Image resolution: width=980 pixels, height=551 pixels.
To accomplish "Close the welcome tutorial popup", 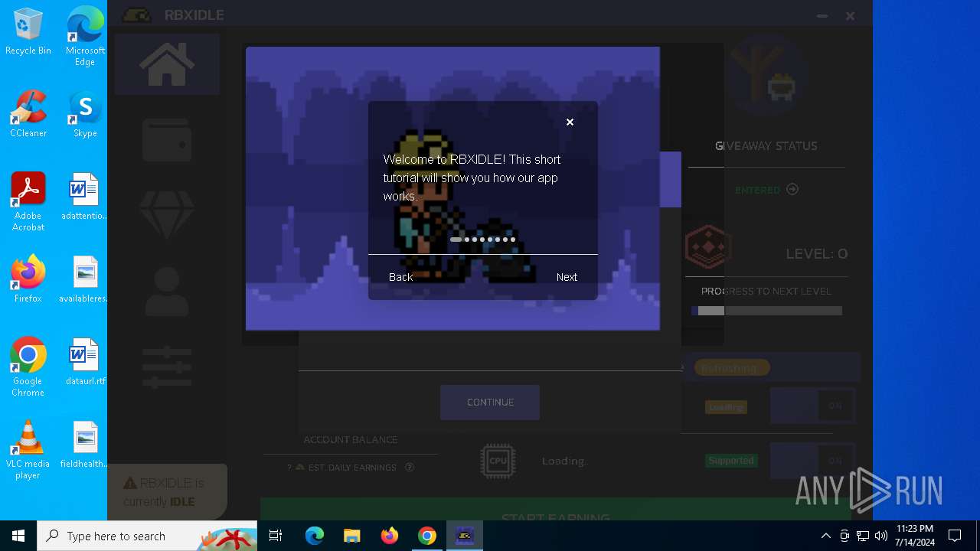I will [570, 122].
